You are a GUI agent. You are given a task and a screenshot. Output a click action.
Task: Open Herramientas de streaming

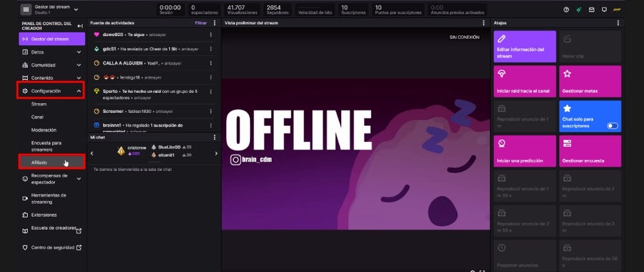(x=48, y=199)
